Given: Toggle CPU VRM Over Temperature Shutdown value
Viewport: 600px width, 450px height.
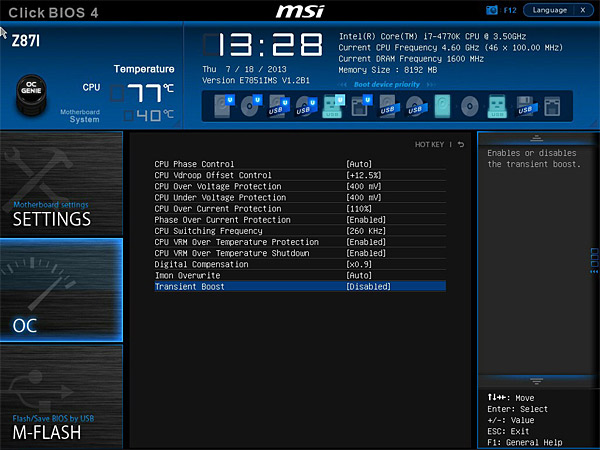Looking at the screenshot, I should tap(366, 253).
